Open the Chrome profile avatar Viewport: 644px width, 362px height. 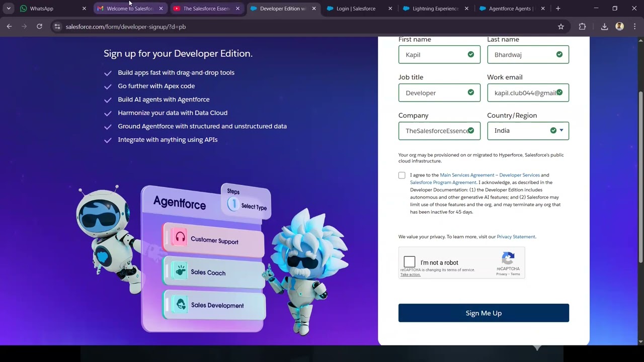click(x=619, y=27)
